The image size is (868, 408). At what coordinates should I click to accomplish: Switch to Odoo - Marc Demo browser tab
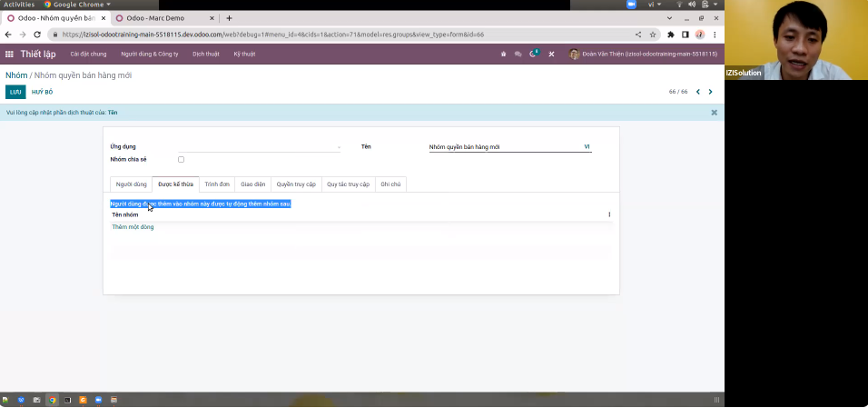(163, 18)
